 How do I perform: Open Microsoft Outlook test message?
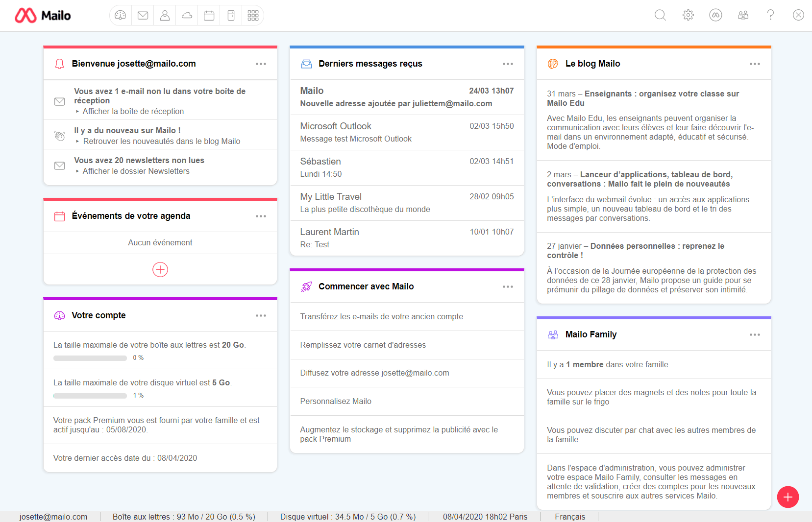pos(407,132)
